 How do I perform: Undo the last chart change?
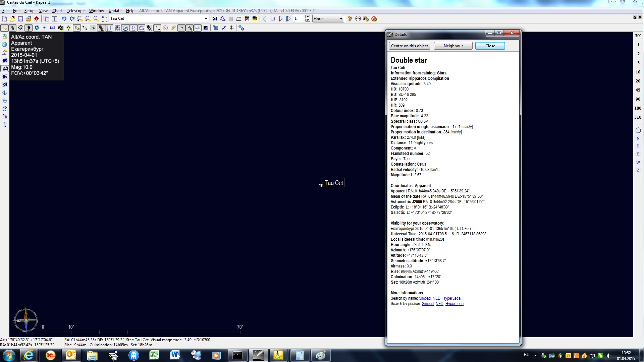64,19
